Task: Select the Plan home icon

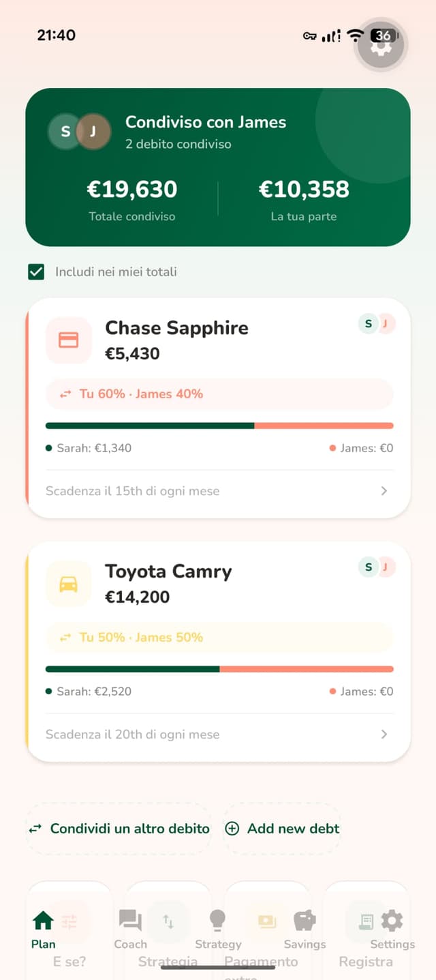Action: pyautogui.click(x=42, y=919)
